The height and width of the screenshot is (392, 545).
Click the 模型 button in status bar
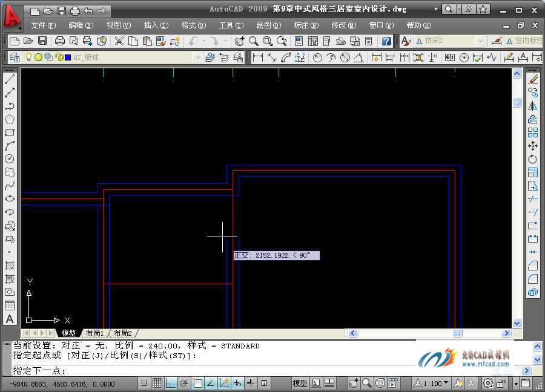coord(300,384)
